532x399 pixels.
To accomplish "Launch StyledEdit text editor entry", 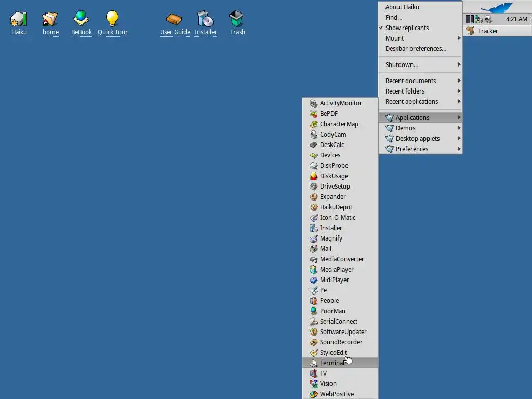I will point(340,353).
